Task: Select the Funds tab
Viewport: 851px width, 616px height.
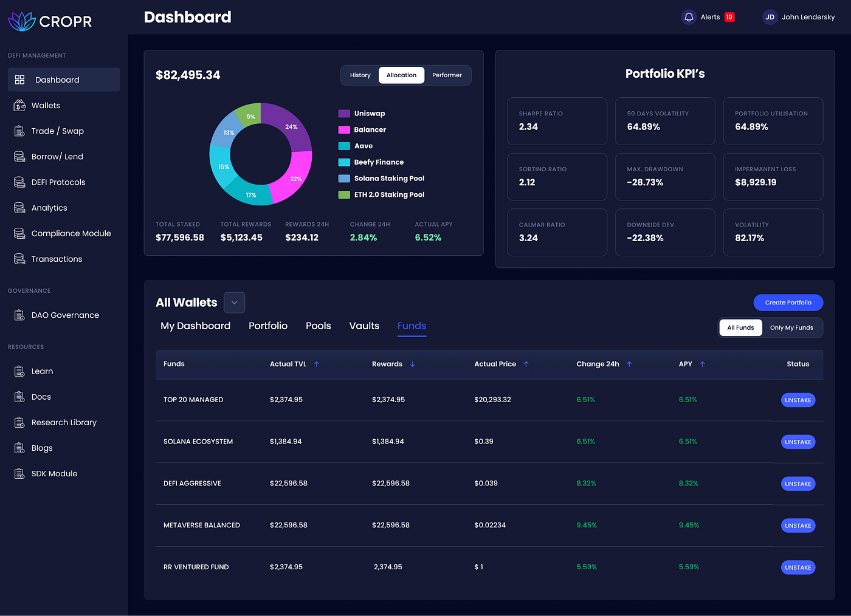Action: [412, 326]
